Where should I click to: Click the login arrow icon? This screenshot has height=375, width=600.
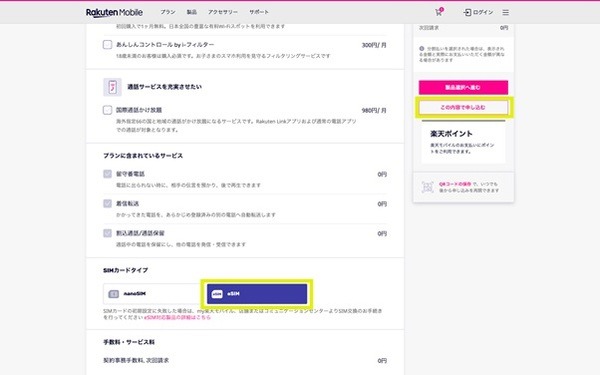467,12
